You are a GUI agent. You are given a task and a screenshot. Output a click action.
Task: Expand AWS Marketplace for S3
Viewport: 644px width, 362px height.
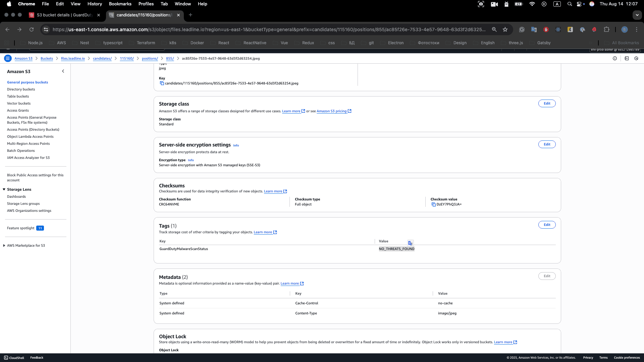[x=4, y=246]
